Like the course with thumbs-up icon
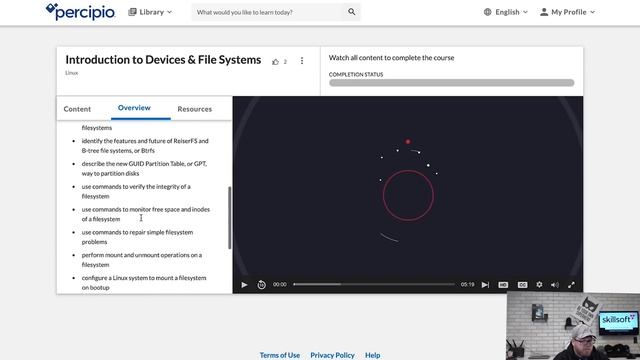The height and width of the screenshot is (360, 640). point(276,62)
